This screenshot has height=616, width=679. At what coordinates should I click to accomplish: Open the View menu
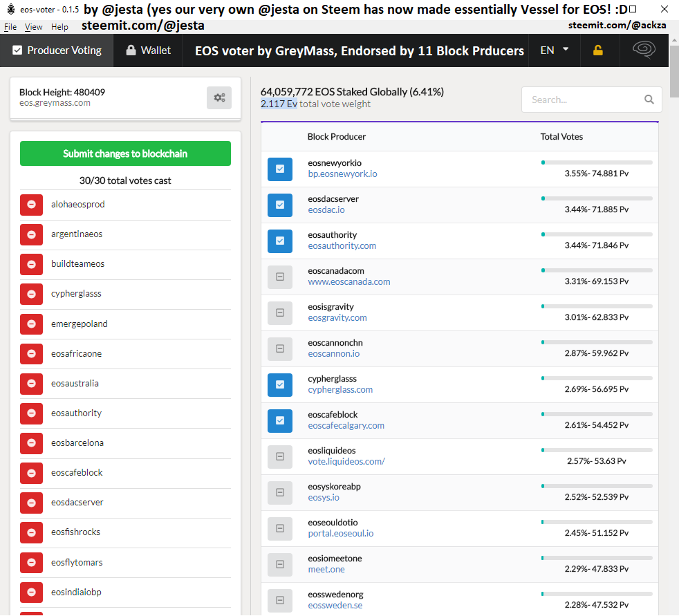33,27
